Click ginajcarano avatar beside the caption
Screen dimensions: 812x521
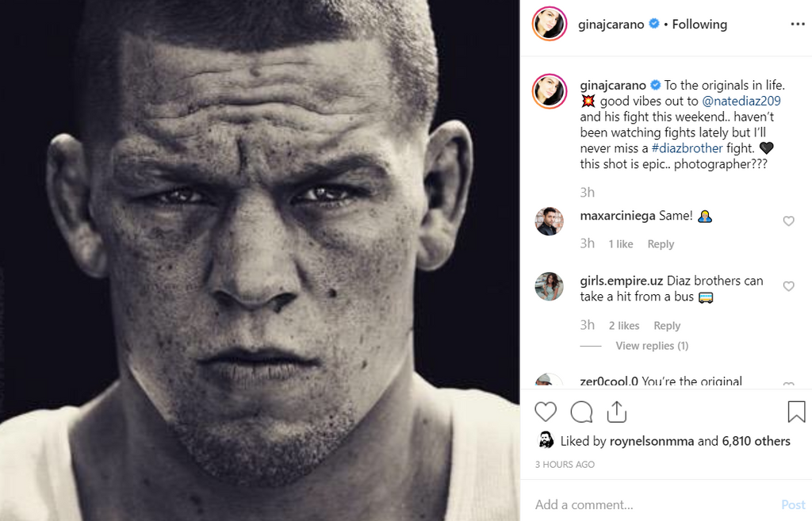(549, 91)
